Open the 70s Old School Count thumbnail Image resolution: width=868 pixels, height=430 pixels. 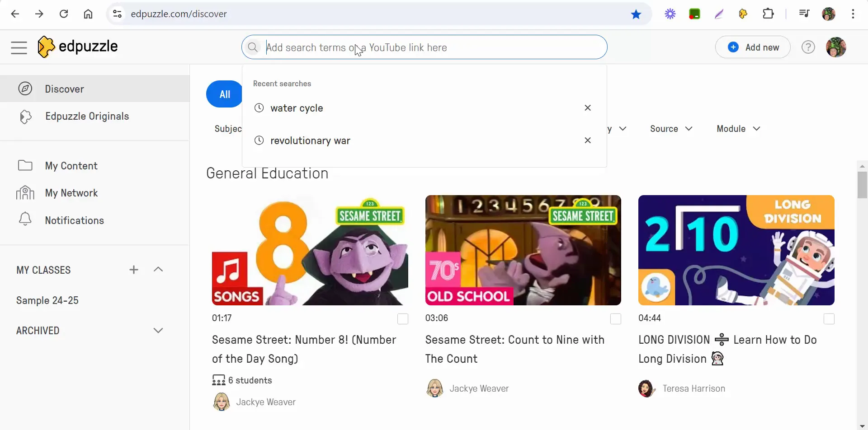(x=523, y=250)
